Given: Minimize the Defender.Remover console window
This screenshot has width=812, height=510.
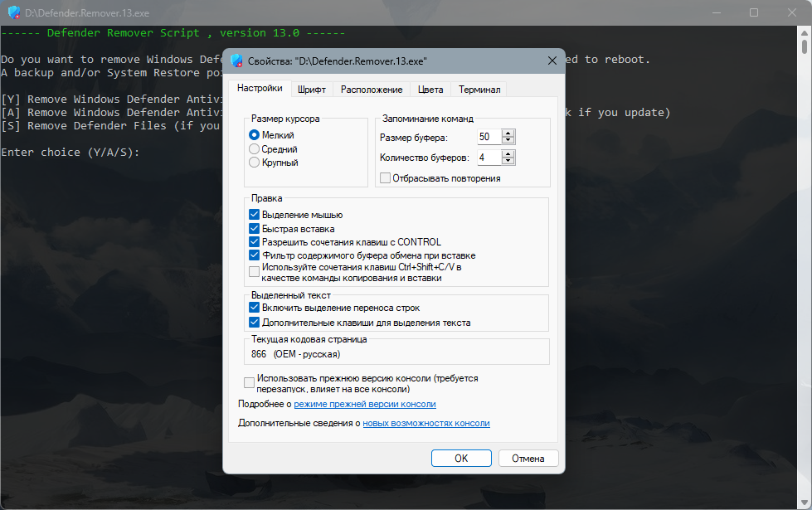Looking at the screenshot, I should pos(717,12).
